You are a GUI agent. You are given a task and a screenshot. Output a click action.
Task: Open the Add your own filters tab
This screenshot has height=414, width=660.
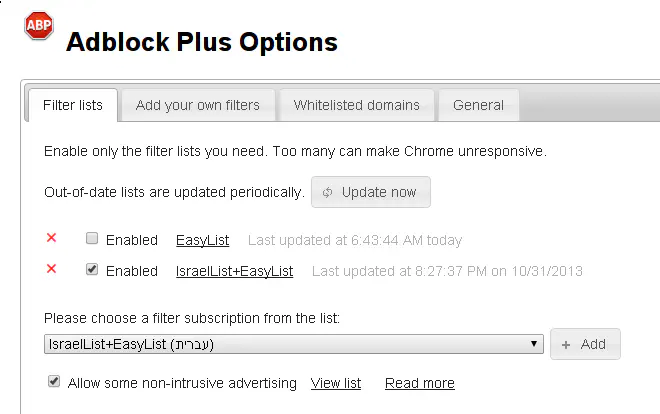click(197, 105)
